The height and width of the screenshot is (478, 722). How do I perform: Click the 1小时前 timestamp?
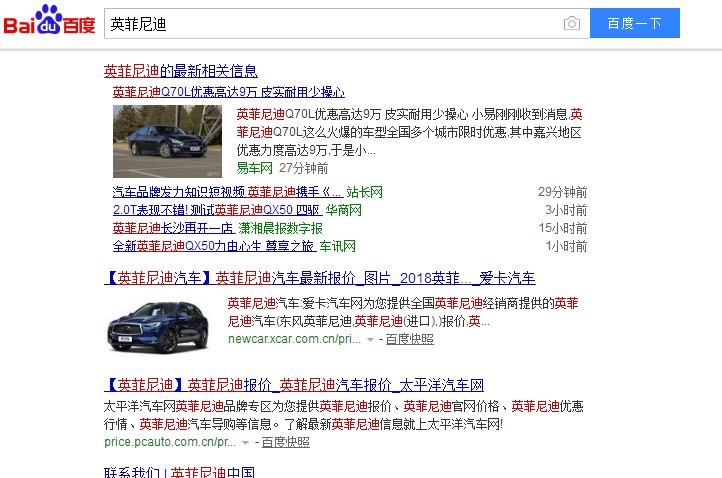pos(566,246)
